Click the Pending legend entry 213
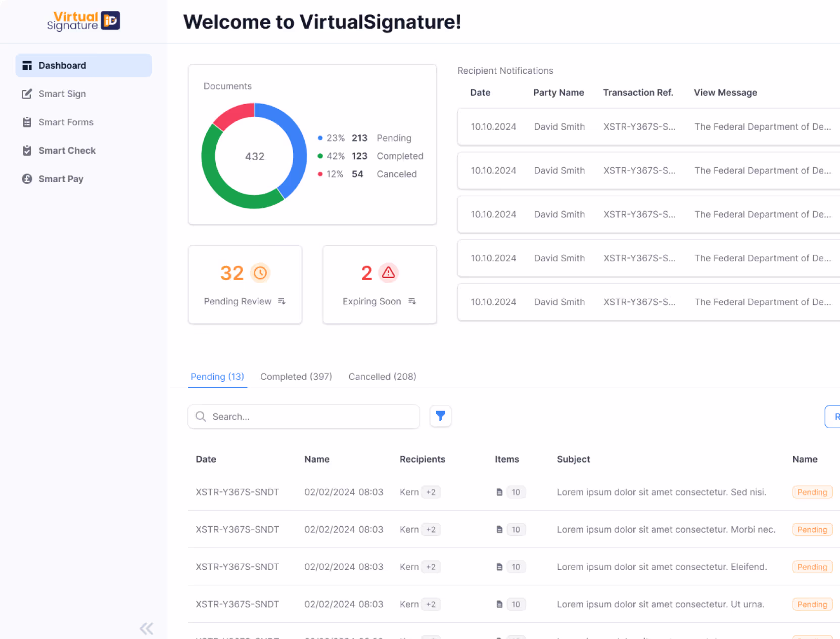Viewport: 840px width, 639px height. [x=364, y=138]
